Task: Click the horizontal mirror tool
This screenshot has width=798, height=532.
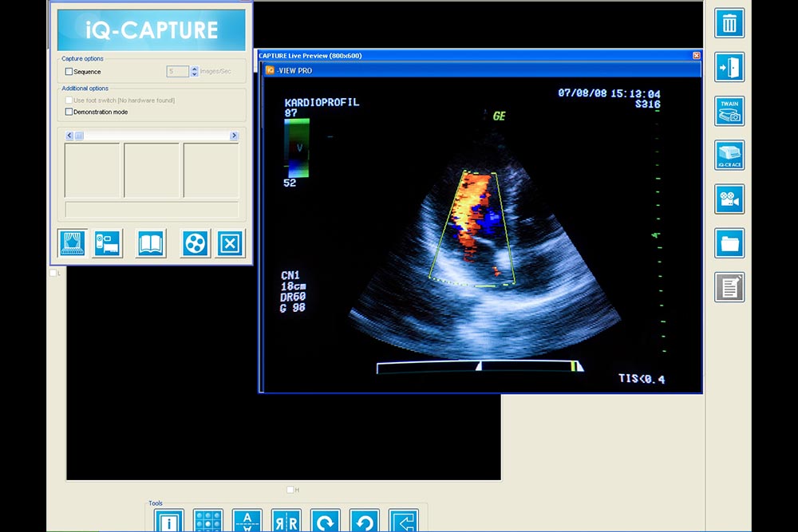Action: coord(286,520)
